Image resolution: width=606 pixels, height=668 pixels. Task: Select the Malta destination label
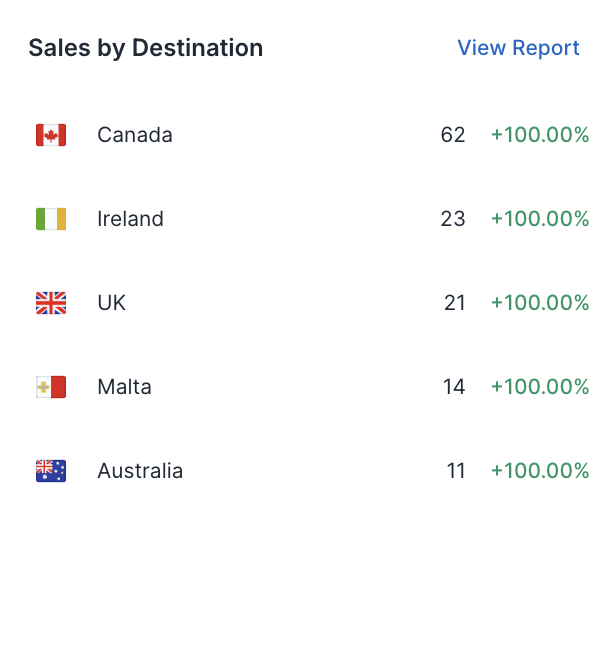[x=124, y=387]
